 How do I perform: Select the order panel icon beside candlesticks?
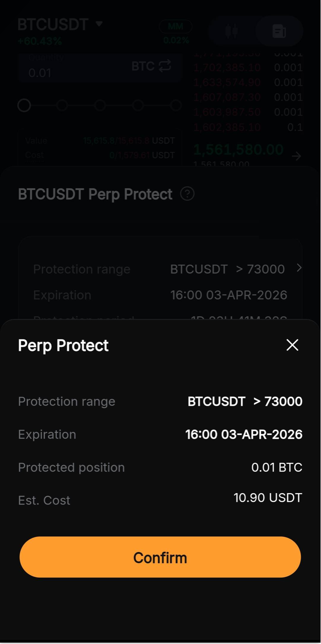point(279,31)
